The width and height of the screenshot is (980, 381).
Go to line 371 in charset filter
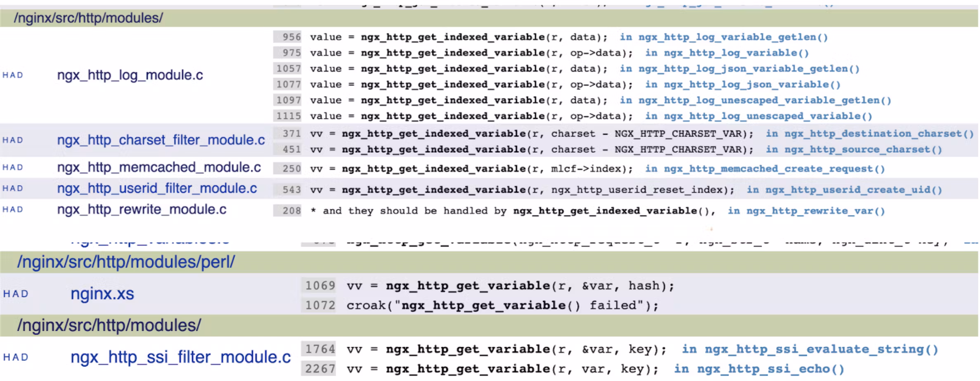tap(291, 134)
